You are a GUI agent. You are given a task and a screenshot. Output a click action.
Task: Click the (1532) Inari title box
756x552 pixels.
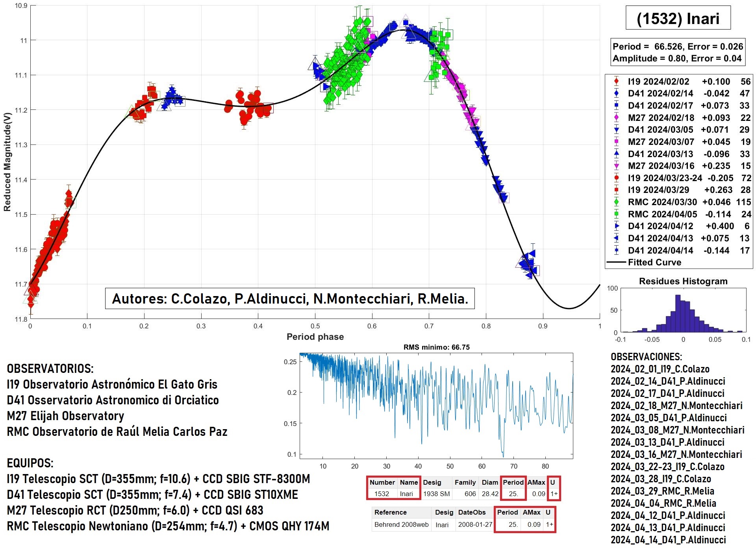pos(678,18)
